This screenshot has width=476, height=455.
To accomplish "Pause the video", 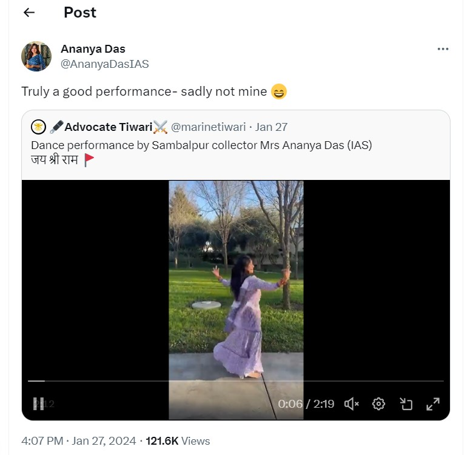I will click(x=38, y=404).
